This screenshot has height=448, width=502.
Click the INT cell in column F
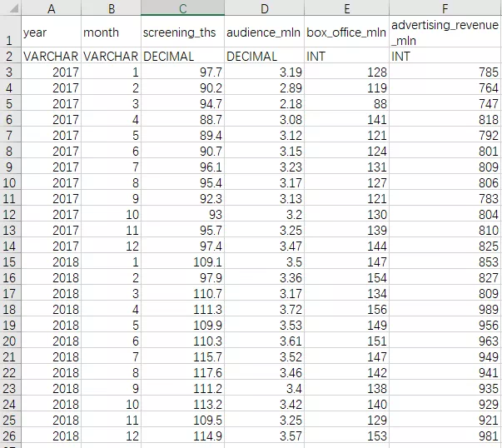(x=445, y=56)
